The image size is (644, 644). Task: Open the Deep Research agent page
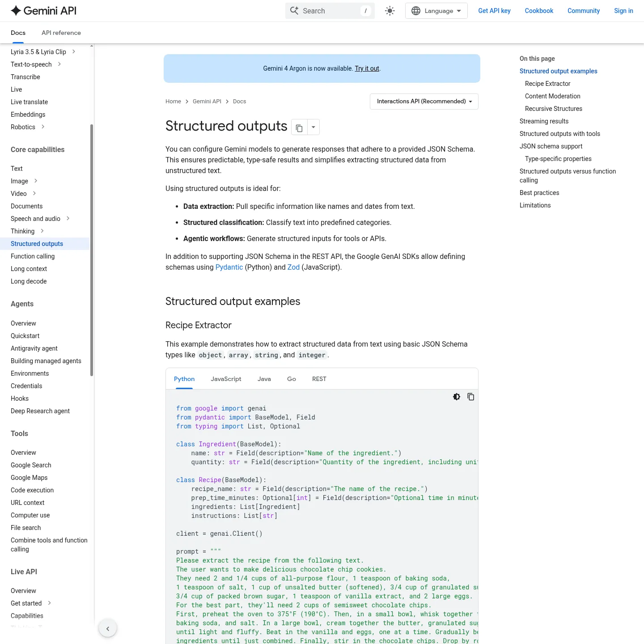tap(40, 411)
